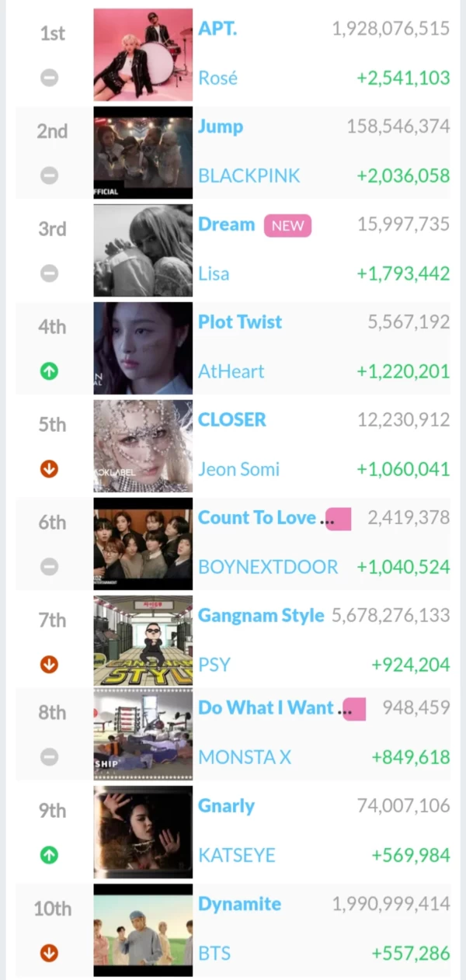The width and height of the screenshot is (466, 980).
Task: Click the green up arrow beside 9th rank
Action: 49,855
